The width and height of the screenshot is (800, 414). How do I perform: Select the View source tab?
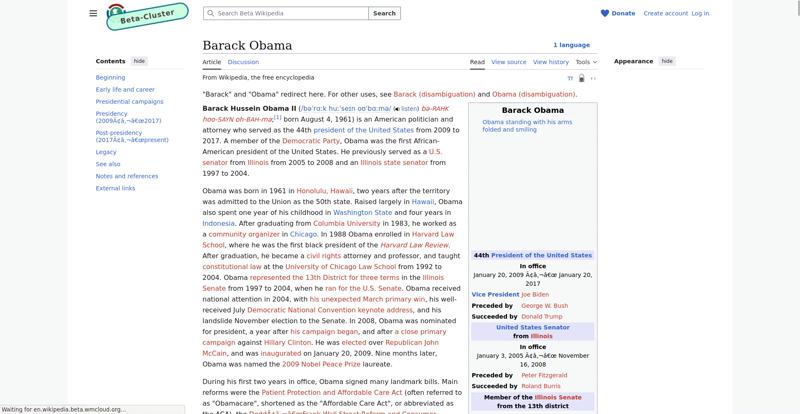(x=508, y=62)
